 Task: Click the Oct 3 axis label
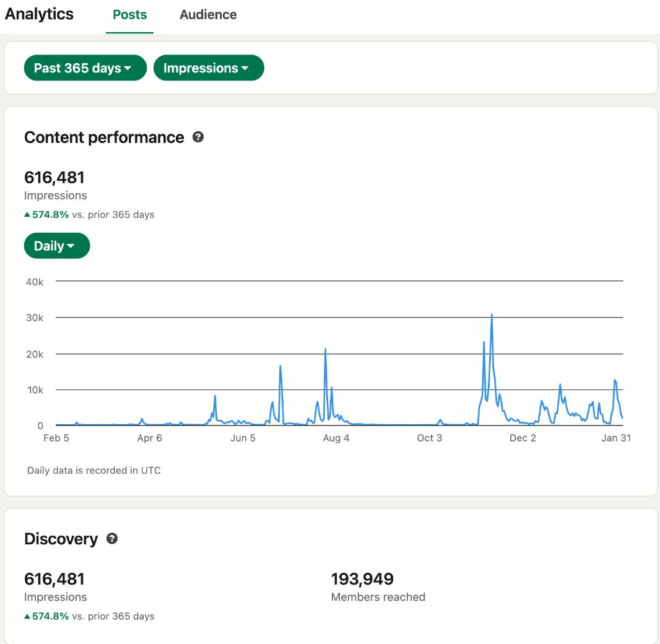tap(429, 438)
